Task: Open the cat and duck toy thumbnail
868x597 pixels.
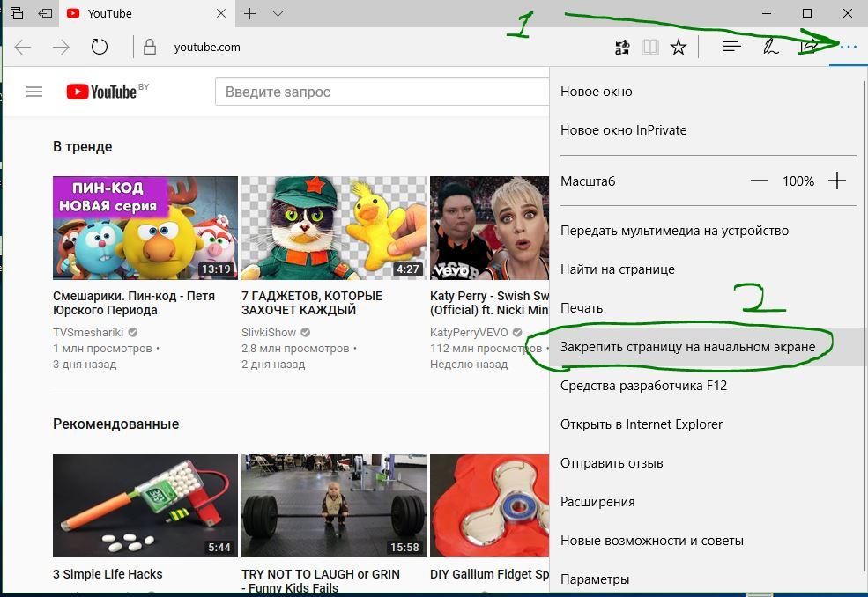Action: [334, 227]
